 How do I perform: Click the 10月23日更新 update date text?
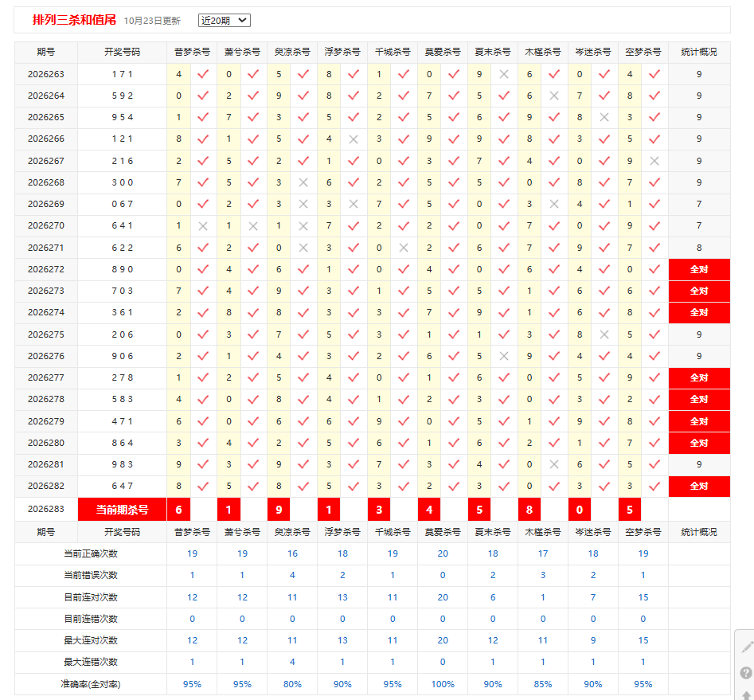click(152, 21)
